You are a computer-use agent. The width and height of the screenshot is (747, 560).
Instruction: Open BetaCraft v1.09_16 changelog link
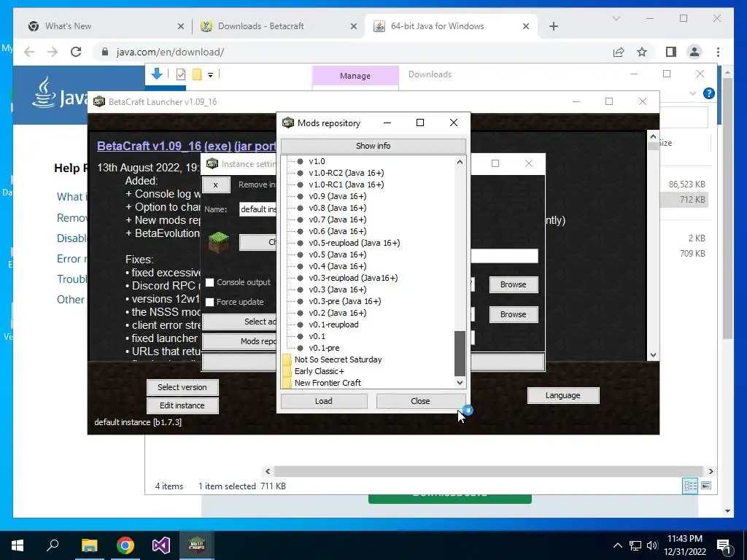coord(186,146)
